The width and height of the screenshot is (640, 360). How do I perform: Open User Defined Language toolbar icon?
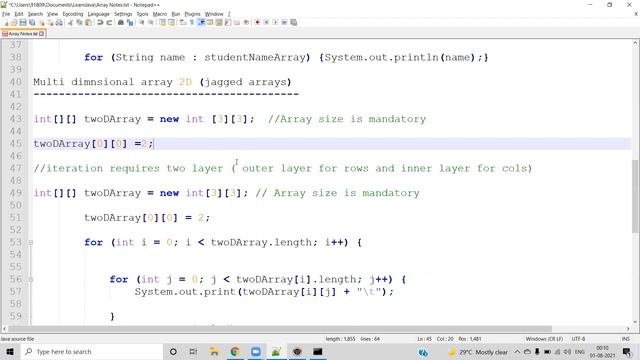pyautogui.click(x=210, y=22)
